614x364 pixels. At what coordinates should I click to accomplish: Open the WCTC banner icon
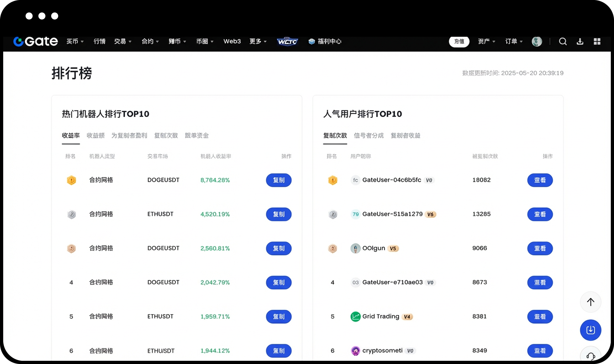pyautogui.click(x=287, y=42)
